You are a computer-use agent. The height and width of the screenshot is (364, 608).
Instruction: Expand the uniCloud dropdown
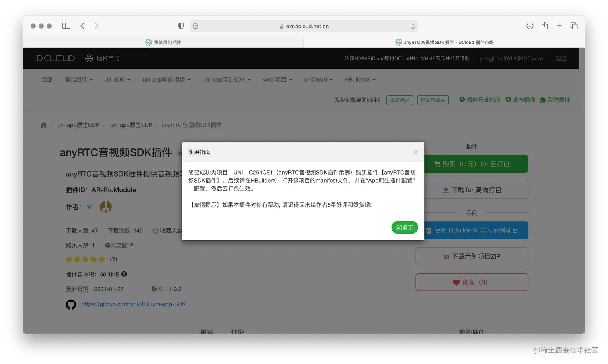(318, 80)
